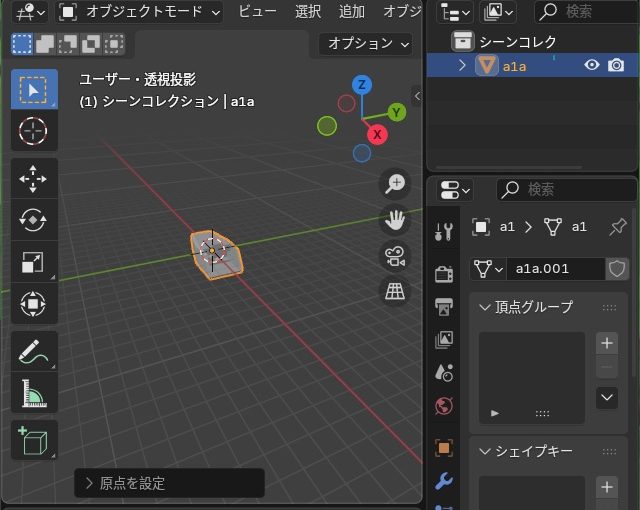Set selection mode to new selection
The height and width of the screenshot is (510, 640).
pos(22,44)
